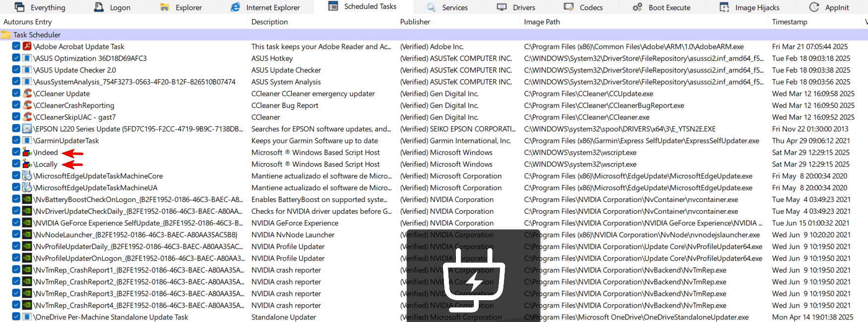This screenshot has height=322, width=868.
Task: Open the Codecs tab
Action: (583, 7)
